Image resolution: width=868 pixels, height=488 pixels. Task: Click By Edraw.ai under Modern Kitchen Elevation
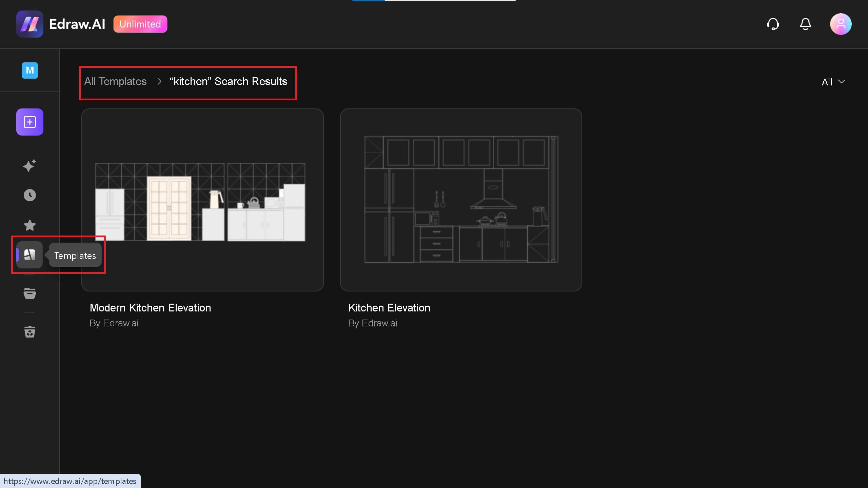pos(114,323)
